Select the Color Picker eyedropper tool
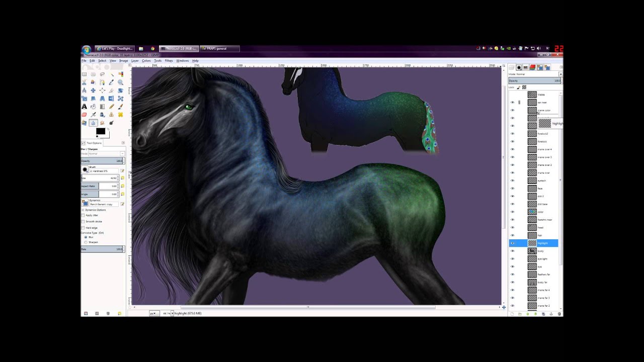The width and height of the screenshot is (644, 362). click(x=111, y=82)
